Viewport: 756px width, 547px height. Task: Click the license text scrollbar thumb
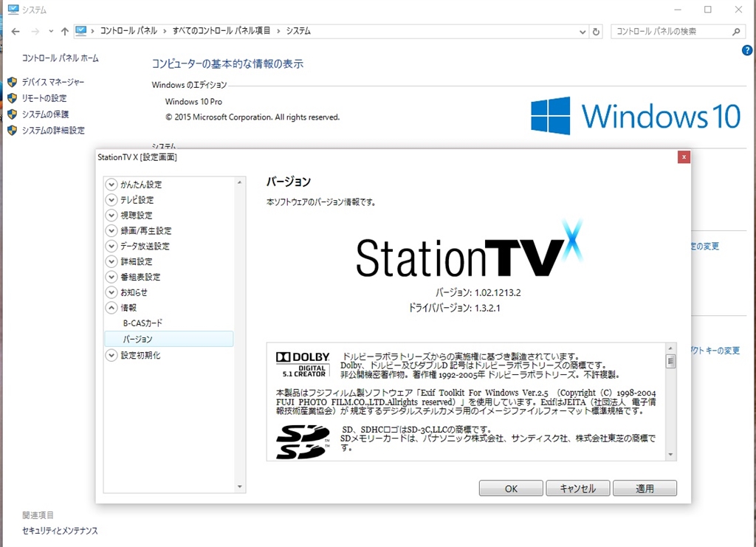coord(670,362)
